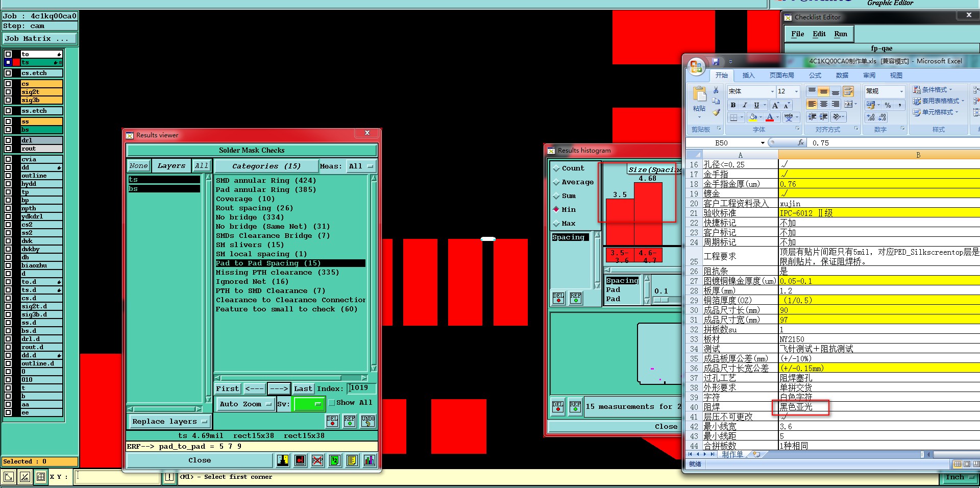Click Close button in Results viewer
The height and width of the screenshot is (488, 980).
point(200,460)
